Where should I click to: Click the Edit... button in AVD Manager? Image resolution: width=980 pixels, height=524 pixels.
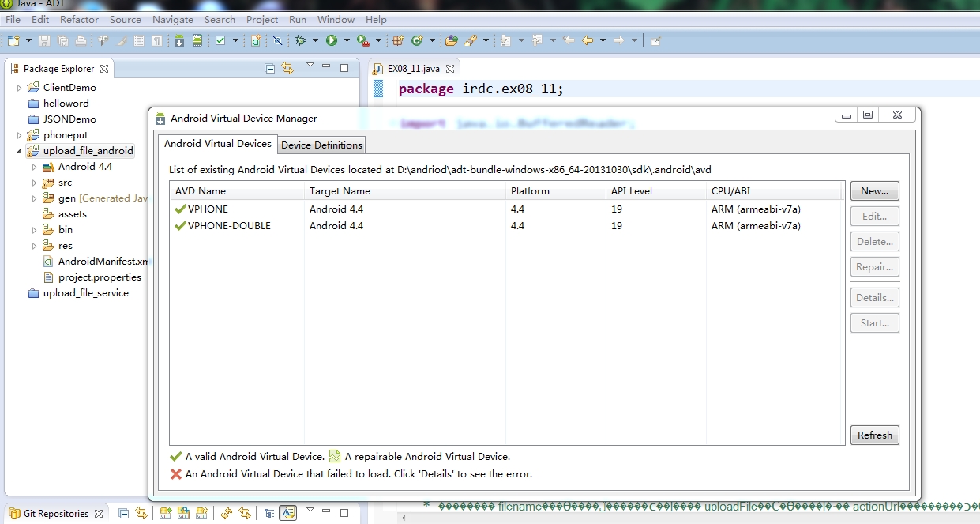click(874, 216)
